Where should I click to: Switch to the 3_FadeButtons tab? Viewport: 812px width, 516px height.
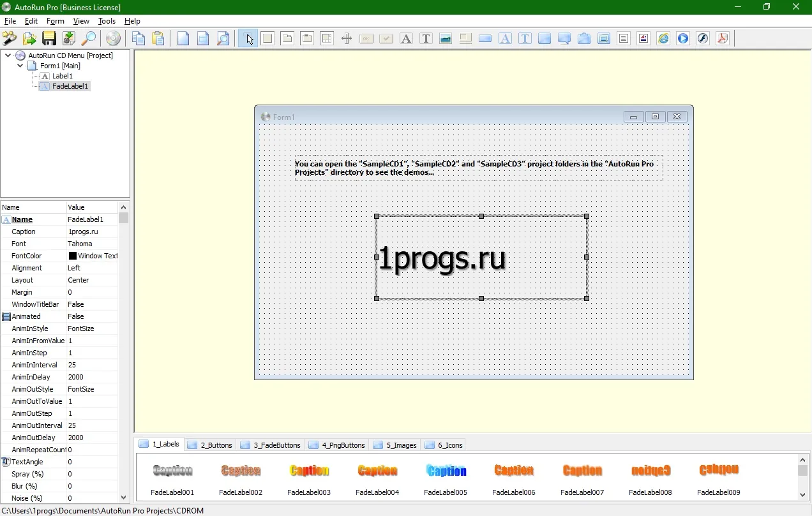coord(271,445)
